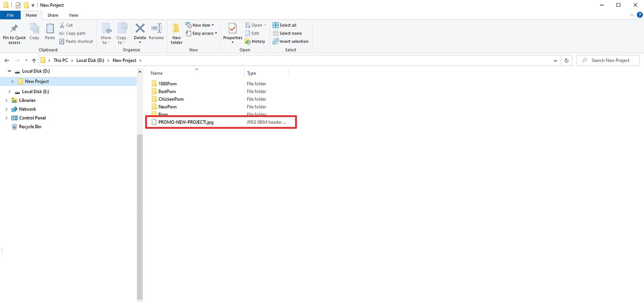Click the Pin to Quick access icon
This screenshot has width=644, height=302.
(14, 28)
